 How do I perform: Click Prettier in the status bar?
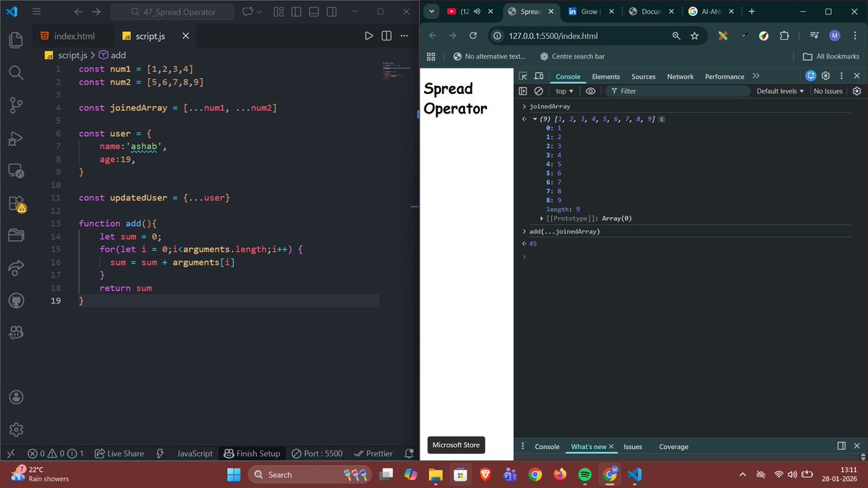coord(373,453)
